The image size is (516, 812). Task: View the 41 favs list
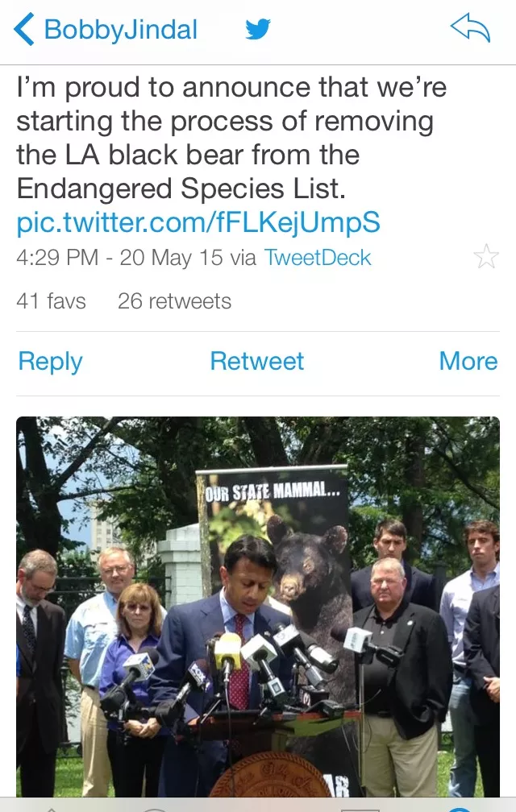click(51, 301)
